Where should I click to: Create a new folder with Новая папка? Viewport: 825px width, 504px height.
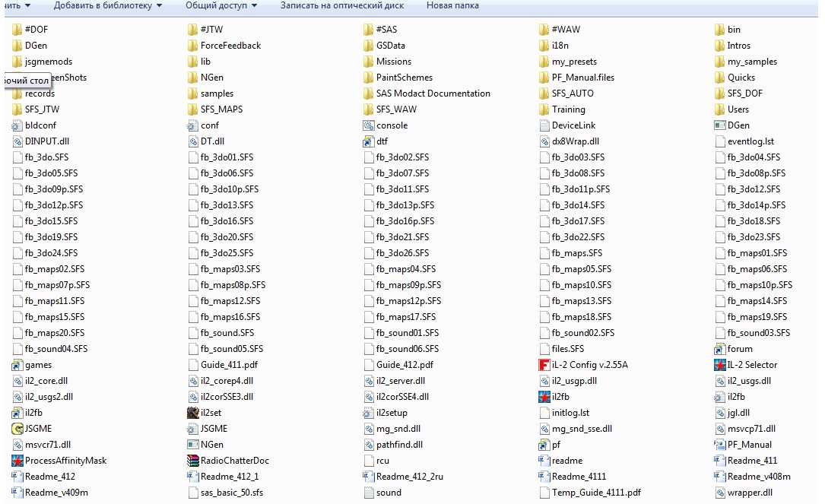pos(452,6)
